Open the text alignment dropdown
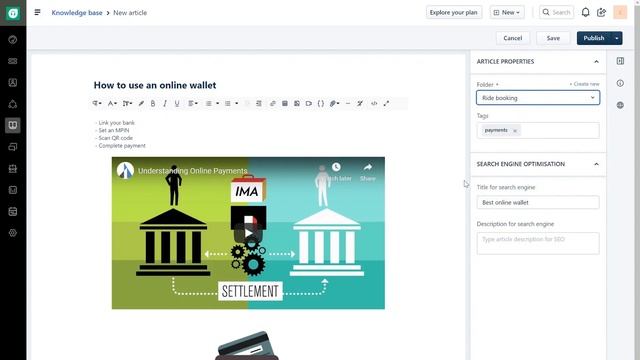 point(193,104)
